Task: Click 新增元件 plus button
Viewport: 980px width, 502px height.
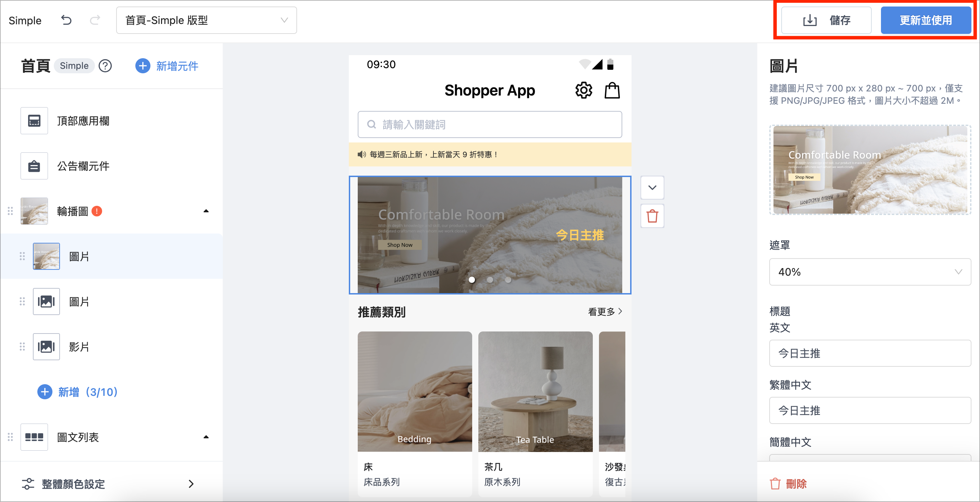Action: pyautogui.click(x=167, y=66)
